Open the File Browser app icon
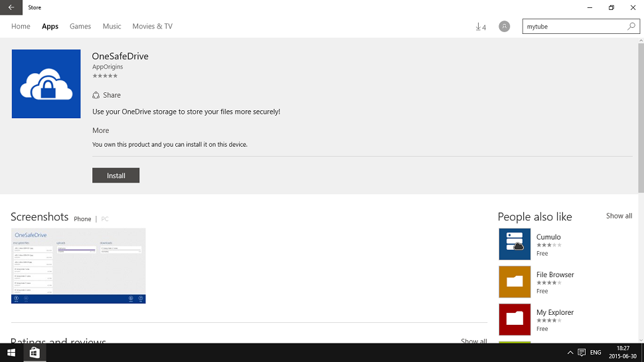The height and width of the screenshot is (362, 644). click(x=515, y=282)
